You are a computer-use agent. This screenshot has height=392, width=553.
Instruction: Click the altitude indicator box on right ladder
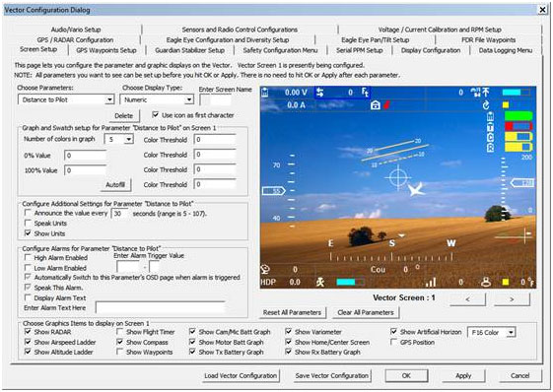(x=522, y=182)
